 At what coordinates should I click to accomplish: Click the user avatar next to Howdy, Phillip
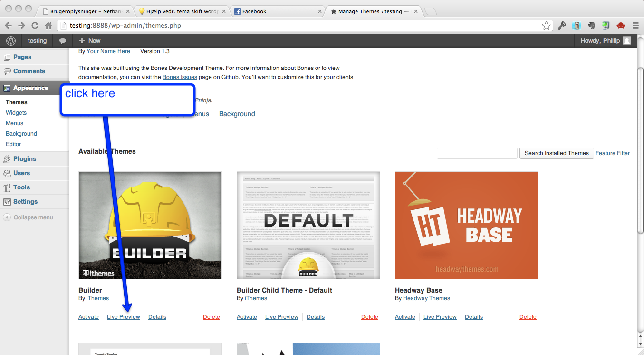(627, 41)
